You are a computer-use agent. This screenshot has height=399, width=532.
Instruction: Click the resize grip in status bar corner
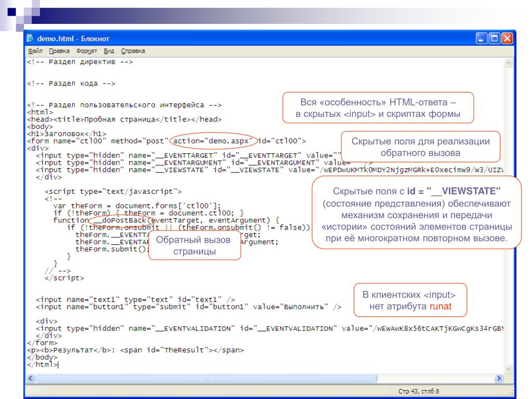click(510, 393)
